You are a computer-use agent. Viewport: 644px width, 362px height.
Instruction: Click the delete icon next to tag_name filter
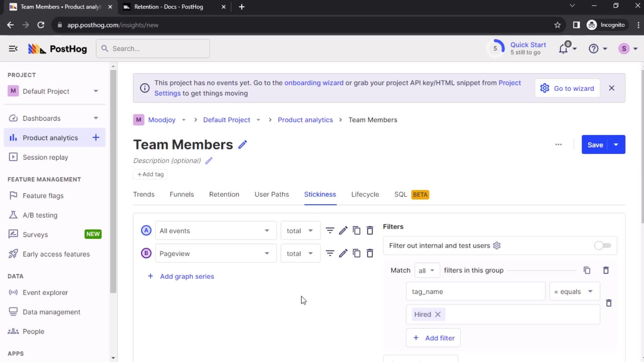pyautogui.click(x=609, y=303)
